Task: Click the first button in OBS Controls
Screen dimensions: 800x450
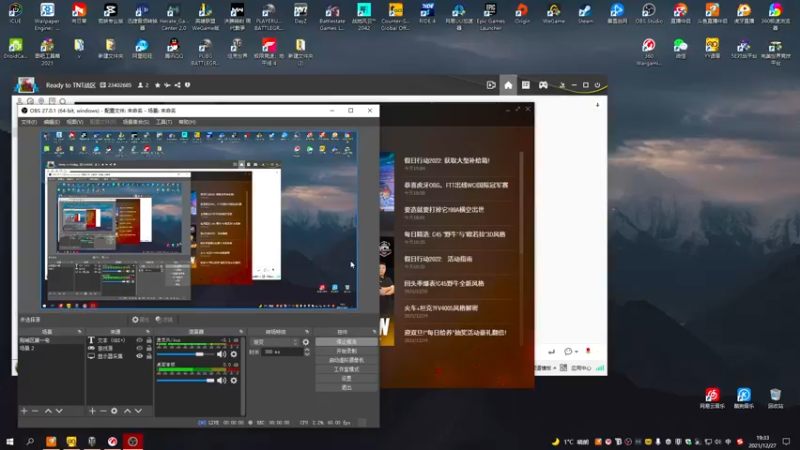Action: click(346, 342)
